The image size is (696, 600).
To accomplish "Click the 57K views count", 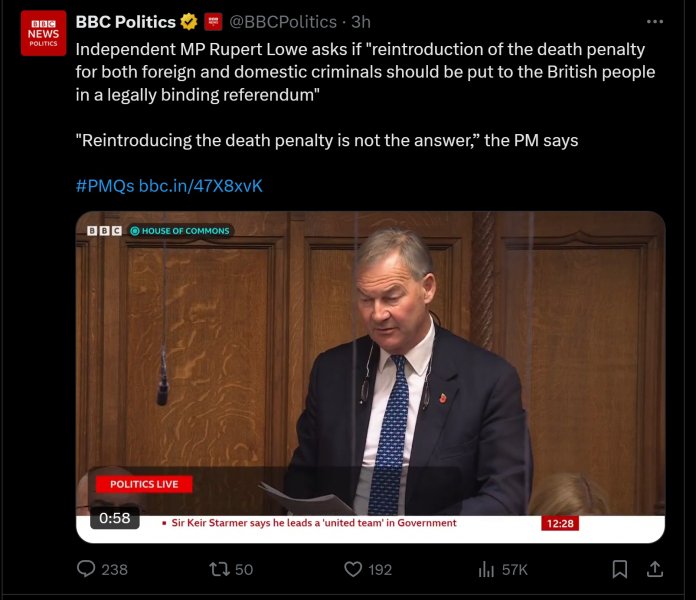I will coord(514,569).
